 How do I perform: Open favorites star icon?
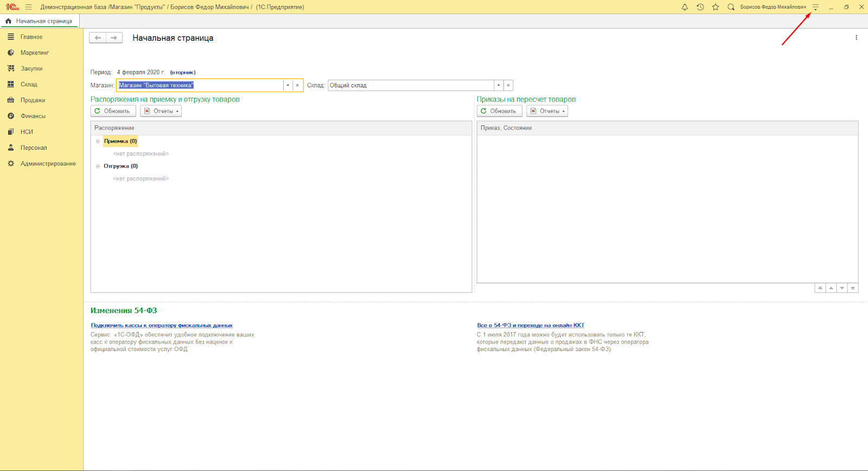(716, 7)
